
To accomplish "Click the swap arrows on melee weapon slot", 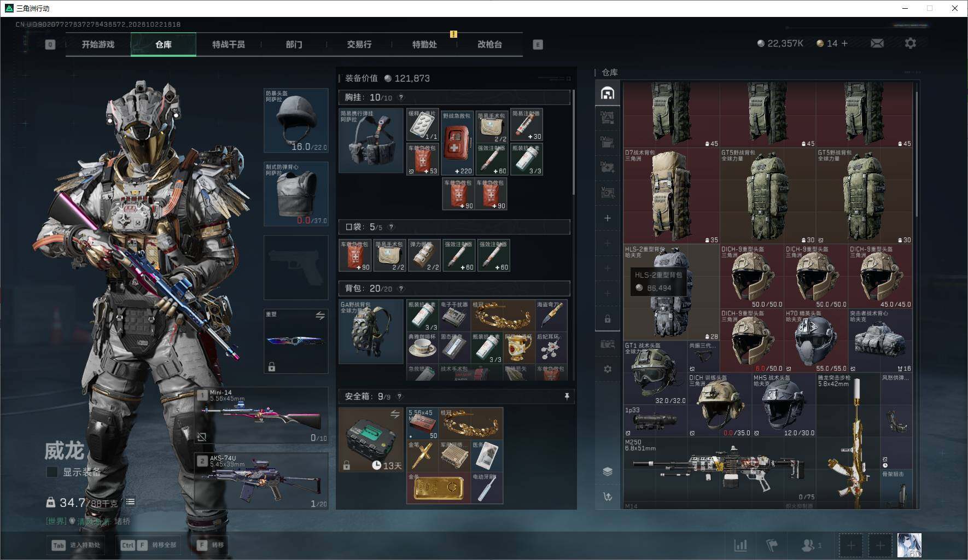I will 320,316.
